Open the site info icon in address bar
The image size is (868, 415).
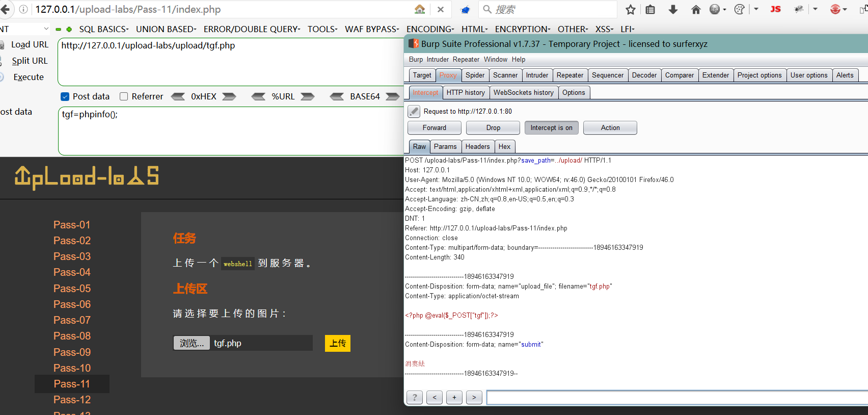23,9
